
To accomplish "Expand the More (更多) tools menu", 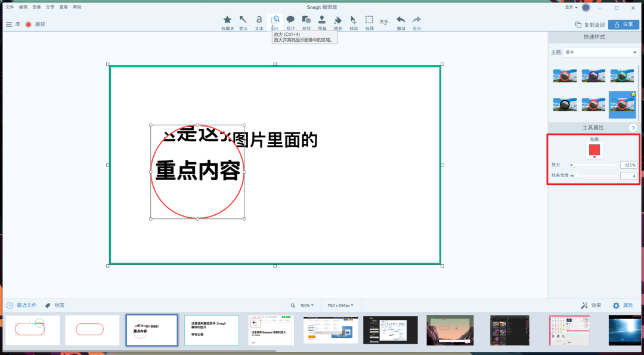I will coord(385,23).
